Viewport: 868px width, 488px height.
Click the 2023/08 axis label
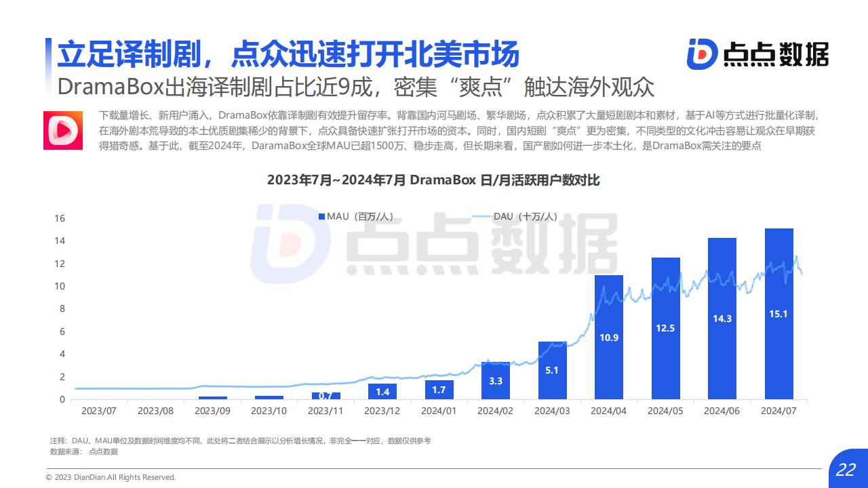155,411
